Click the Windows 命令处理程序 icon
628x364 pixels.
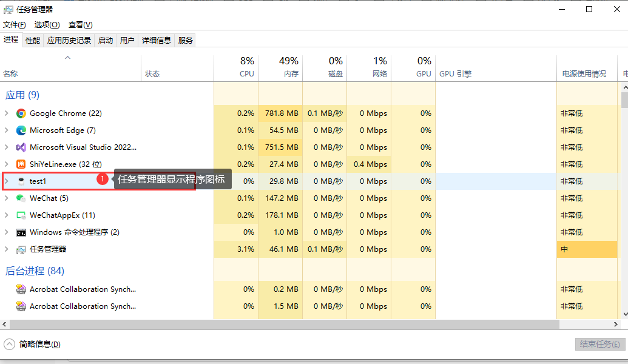[21, 232]
